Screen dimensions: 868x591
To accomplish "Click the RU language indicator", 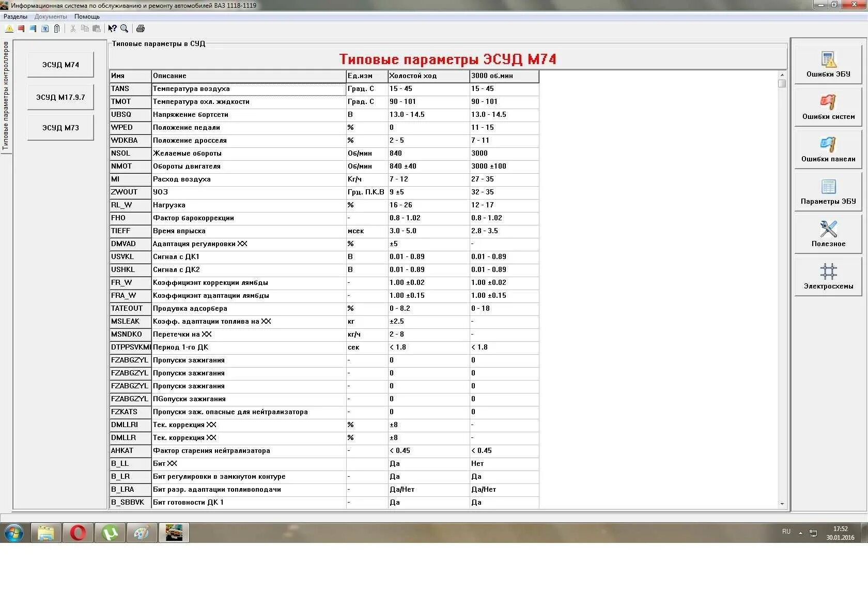I will tap(786, 532).
